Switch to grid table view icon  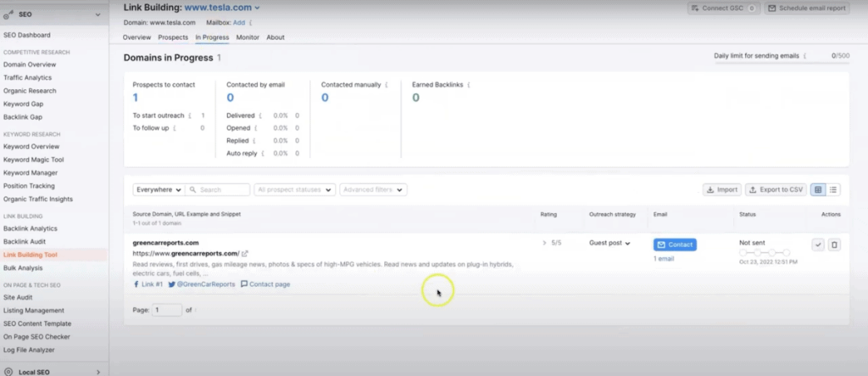coord(818,189)
